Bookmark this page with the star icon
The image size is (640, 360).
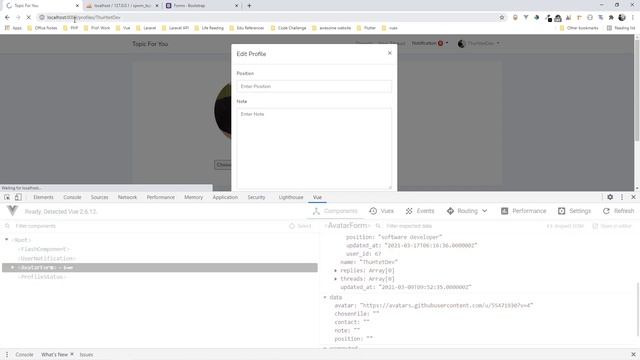502,18
